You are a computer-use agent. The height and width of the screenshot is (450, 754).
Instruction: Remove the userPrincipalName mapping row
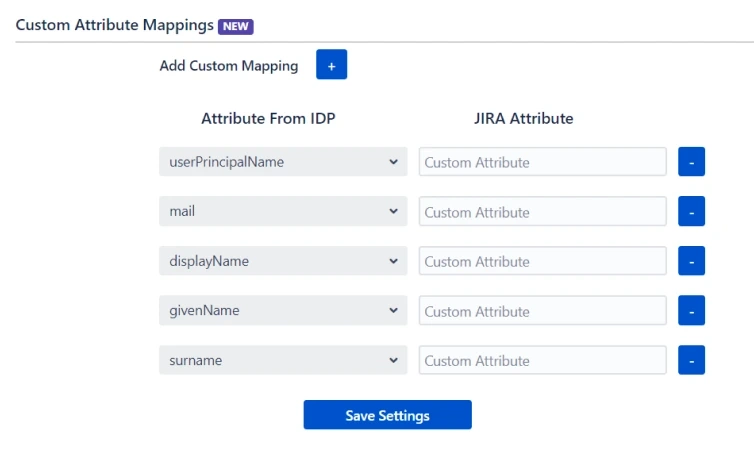691,162
